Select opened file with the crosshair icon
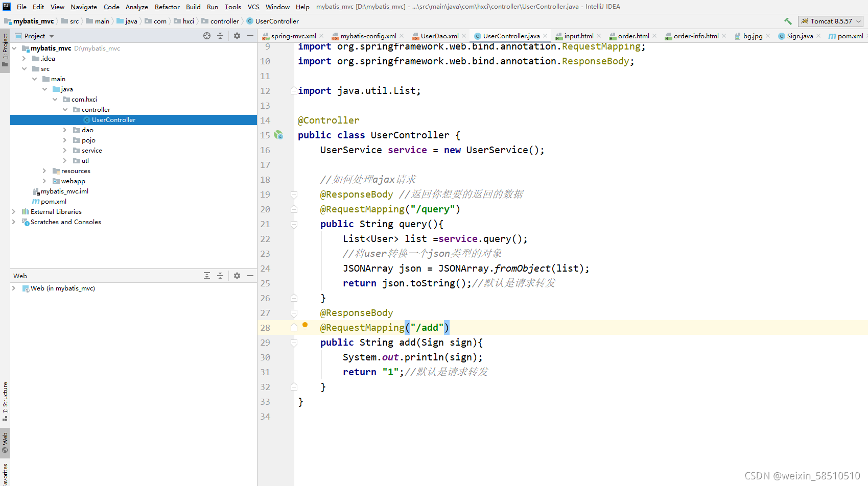Image resolution: width=868 pixels, height=486 pixels. 207,36
